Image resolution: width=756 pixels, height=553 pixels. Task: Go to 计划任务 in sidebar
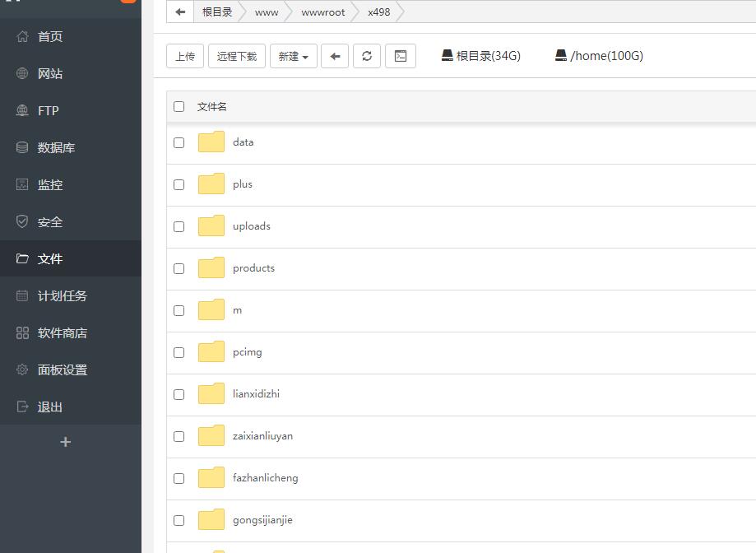tap(62, 296)
